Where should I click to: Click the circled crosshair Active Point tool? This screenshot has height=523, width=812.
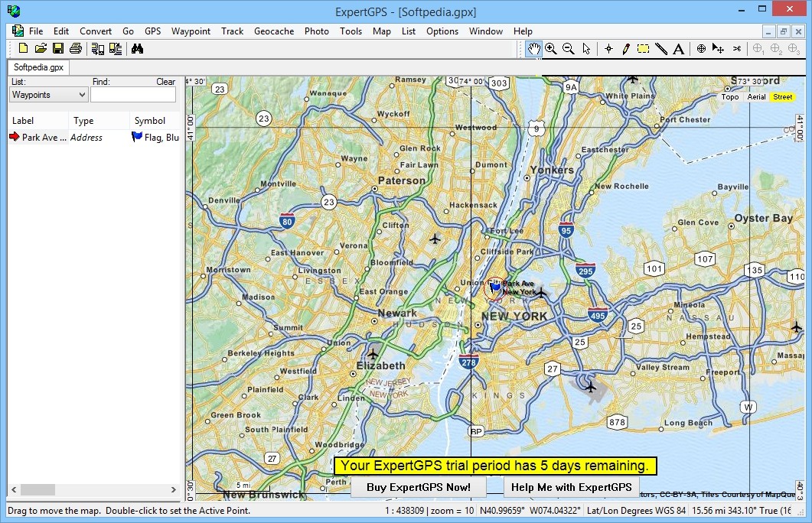pyautogui.click(x=701, y=49)
